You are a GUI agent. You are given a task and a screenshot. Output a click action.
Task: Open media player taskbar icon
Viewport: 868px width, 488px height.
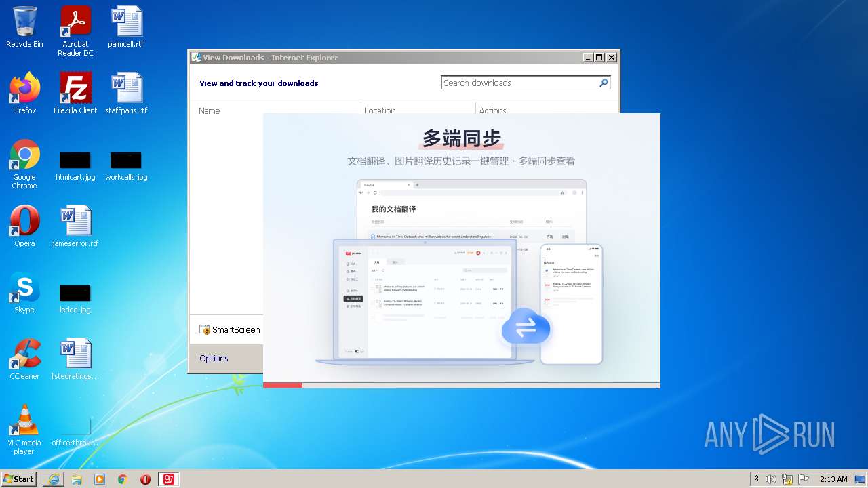click(100, 479)
